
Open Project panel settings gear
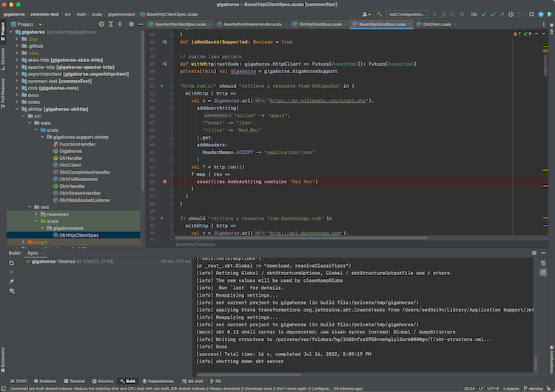(x=131, y=24)
